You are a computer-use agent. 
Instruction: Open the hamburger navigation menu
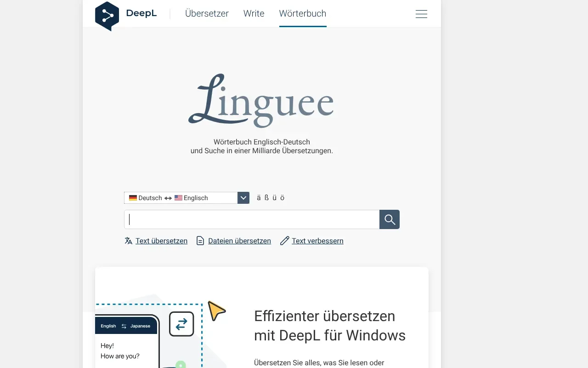coord(421,14)
